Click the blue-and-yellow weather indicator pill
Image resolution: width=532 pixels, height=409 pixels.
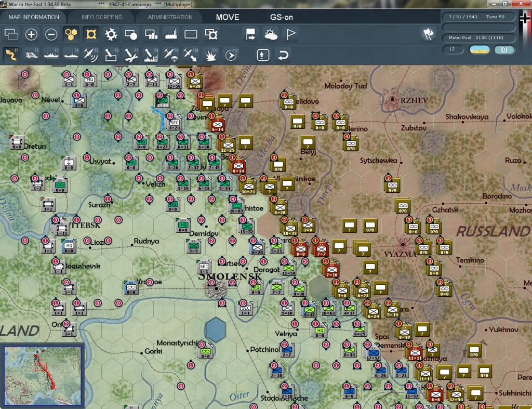(480, 49)
